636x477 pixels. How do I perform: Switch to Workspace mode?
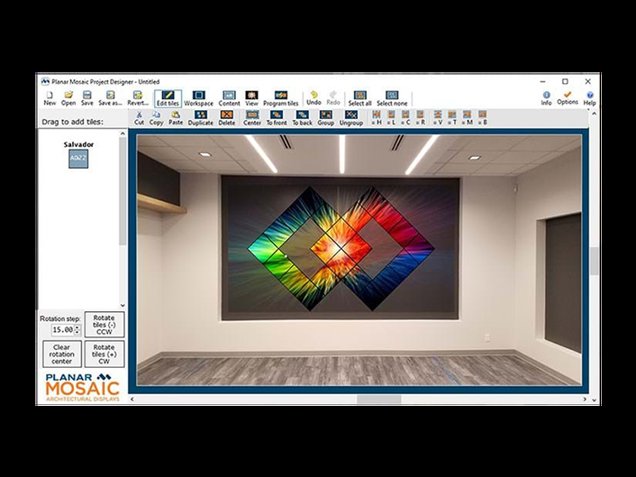pyautogui.click(x=198, y=99)
